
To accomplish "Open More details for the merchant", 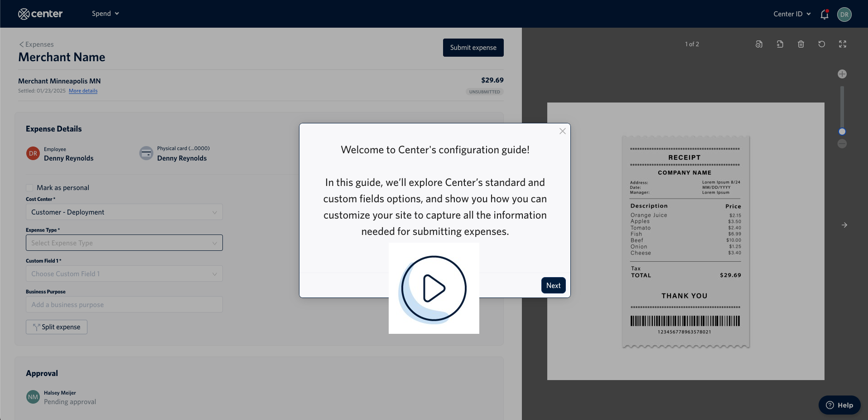I will 83,91.
